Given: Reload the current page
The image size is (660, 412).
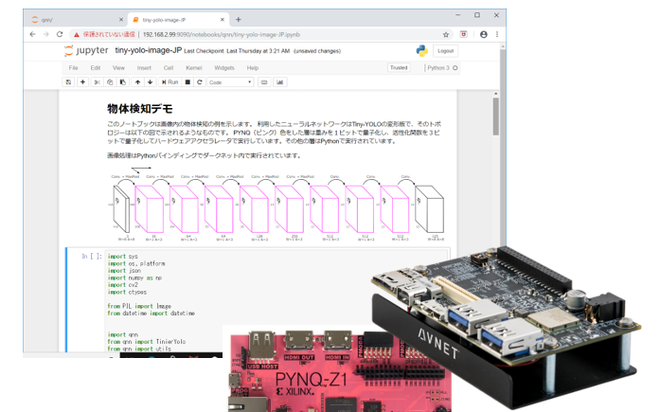Looking at the screenshot, I should click(59, 35).
